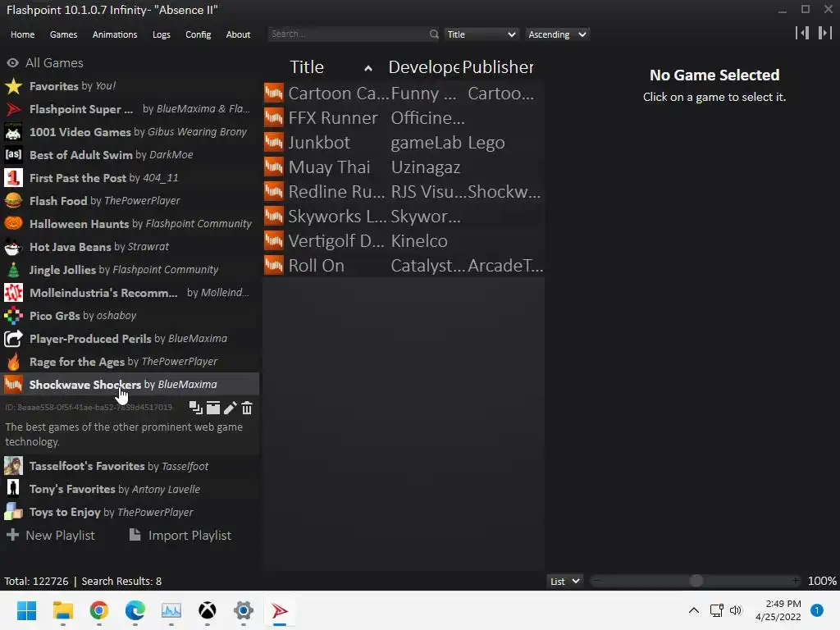Screen dimensions: 840x630
Task: Click the Player-Produced Perils share icon
Action: [13, 339]
